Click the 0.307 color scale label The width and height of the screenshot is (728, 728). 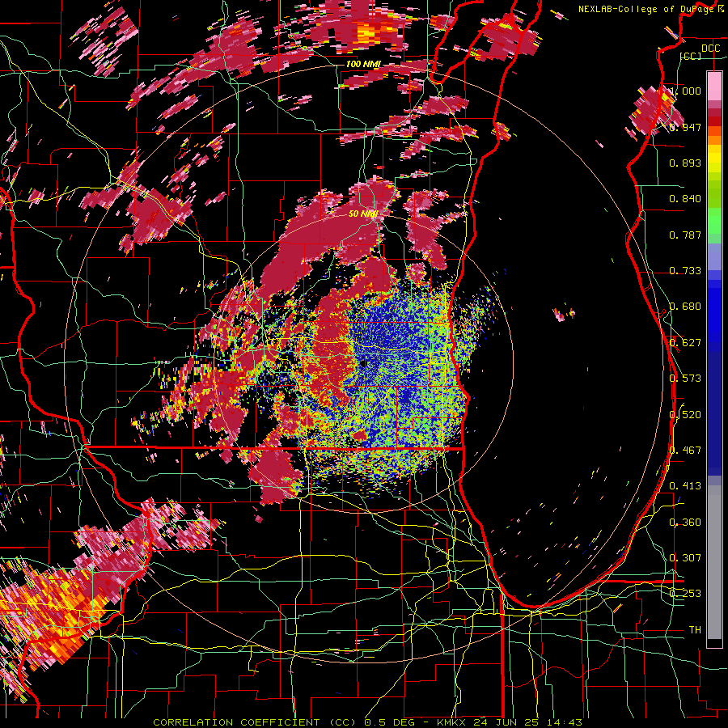click(x=685, y=558)
